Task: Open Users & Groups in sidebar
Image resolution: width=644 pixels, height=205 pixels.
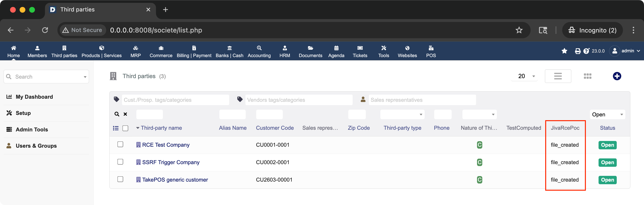Action: click(x=36, y=146)
